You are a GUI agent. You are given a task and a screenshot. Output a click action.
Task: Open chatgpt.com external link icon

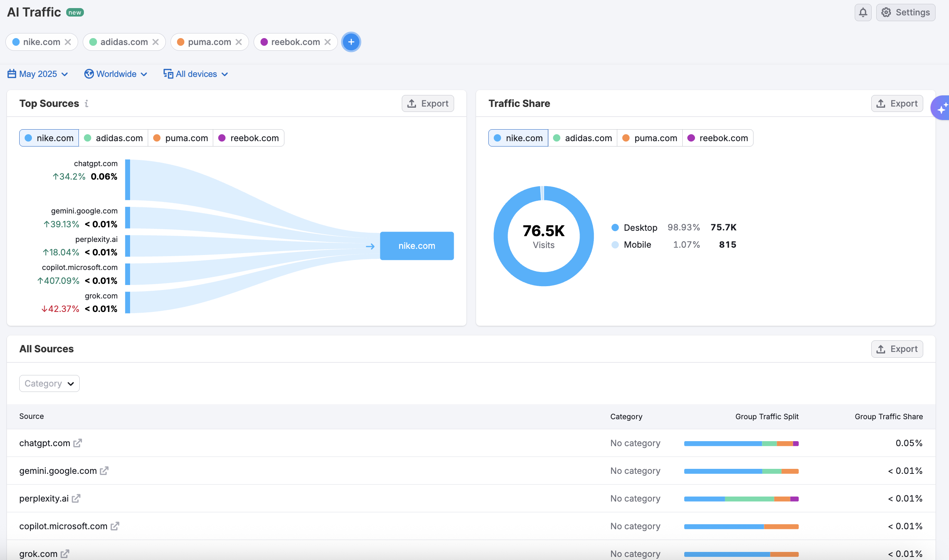78,443
